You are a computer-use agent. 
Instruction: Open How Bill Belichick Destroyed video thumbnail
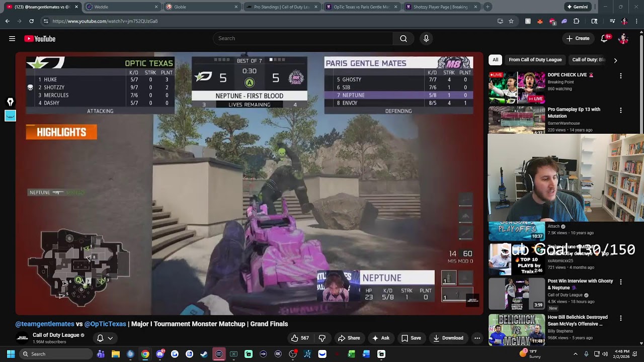517,330
